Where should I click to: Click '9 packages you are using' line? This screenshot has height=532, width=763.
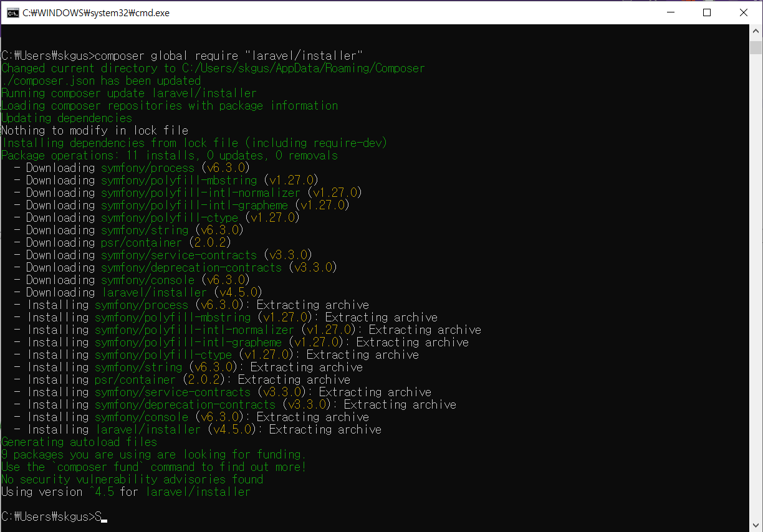(154, 454)
